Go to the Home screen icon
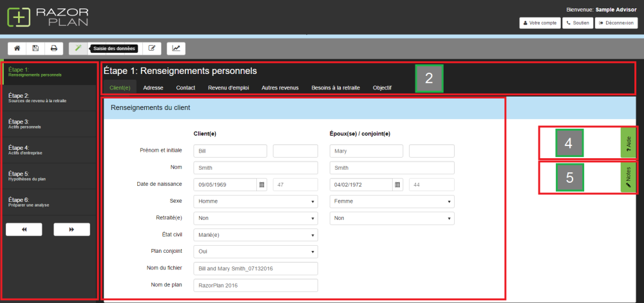Screen dimensions: 644x303 click(17, 48)
